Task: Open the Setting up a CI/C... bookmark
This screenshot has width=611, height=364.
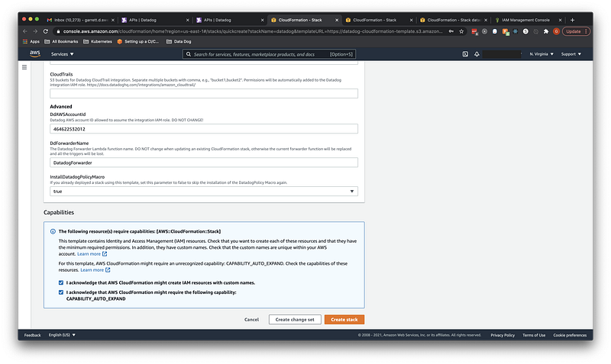Action: [138, 41]
